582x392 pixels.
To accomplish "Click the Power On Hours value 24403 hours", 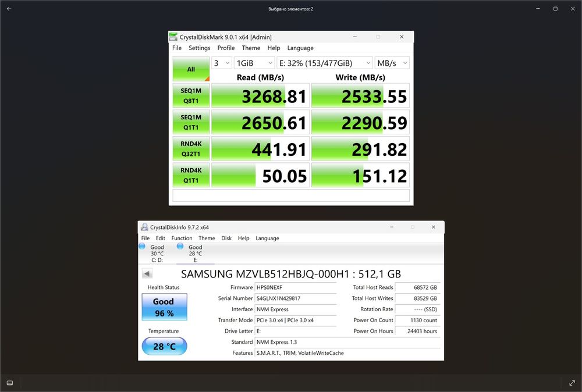I will pos(417,331).
